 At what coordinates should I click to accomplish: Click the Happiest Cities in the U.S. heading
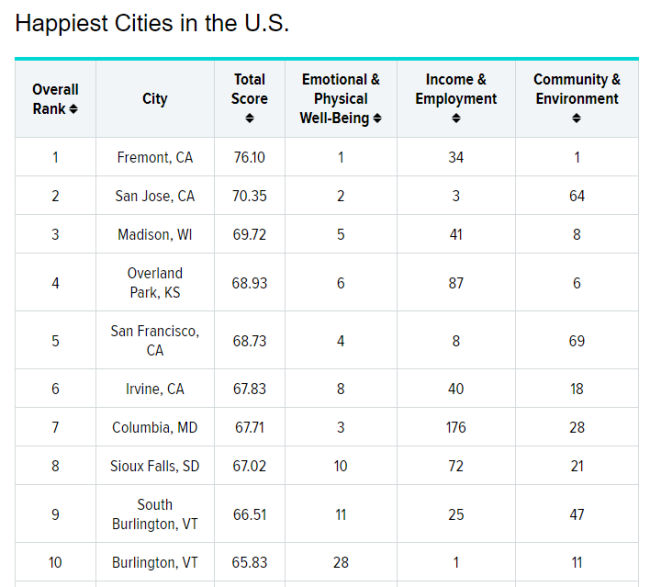(152, 23)
